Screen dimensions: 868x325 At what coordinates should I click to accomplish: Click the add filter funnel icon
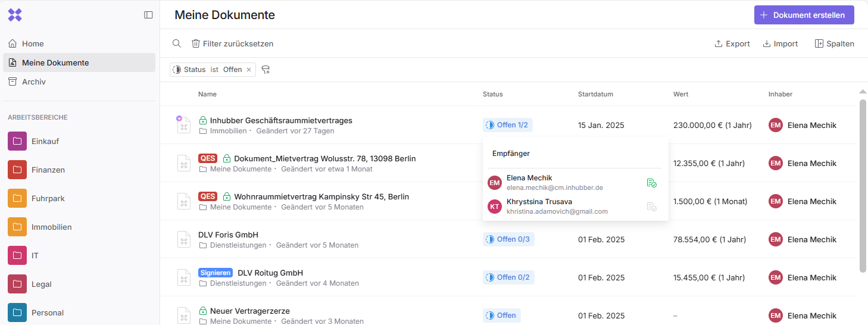coord(266,70)
